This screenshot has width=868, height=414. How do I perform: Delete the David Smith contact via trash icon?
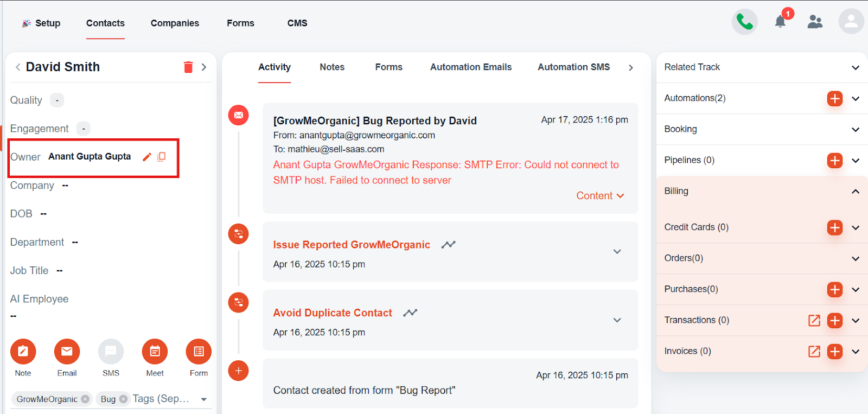(188, 67)
